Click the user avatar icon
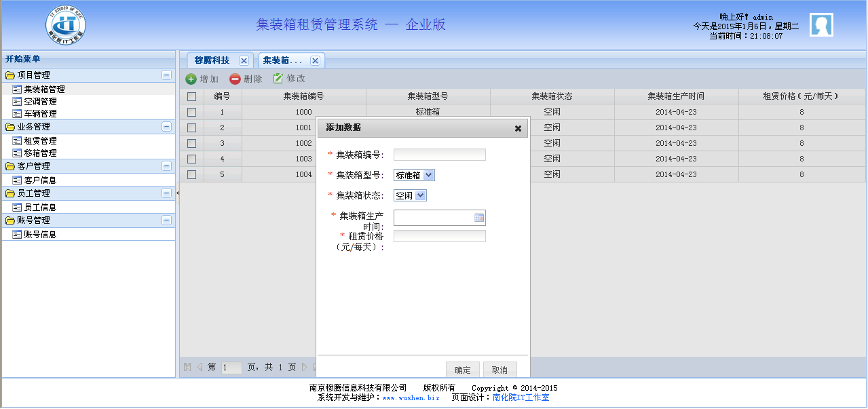The height and width of the screenshot is (409, 868). point(821,25)
